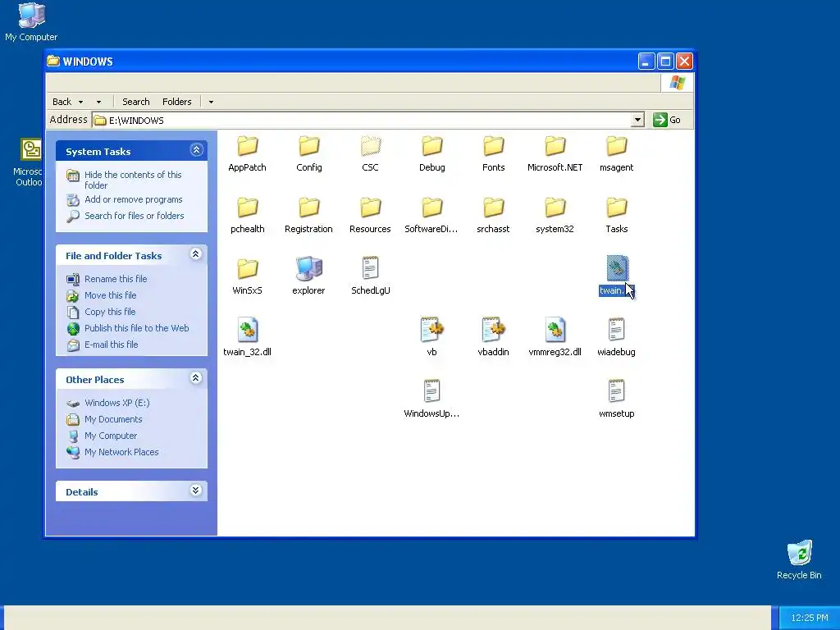
Task: Select My Computer desktop icon
Action: point(31,22)
